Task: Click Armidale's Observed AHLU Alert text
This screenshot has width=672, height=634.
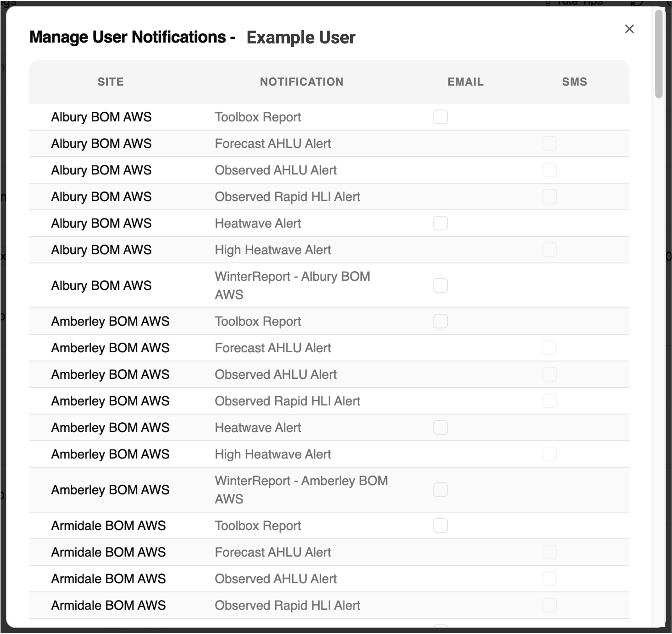Action: (276, 578)
